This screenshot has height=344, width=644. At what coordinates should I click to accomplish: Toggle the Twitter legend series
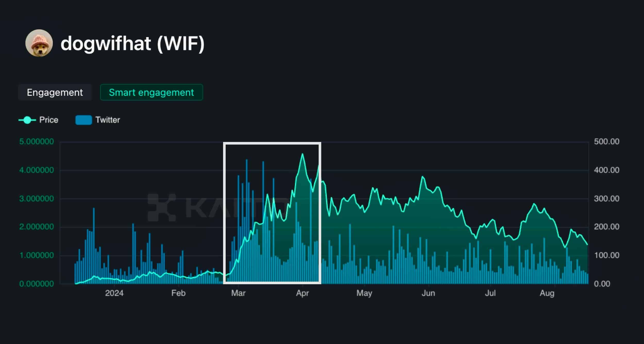(107, 120)
